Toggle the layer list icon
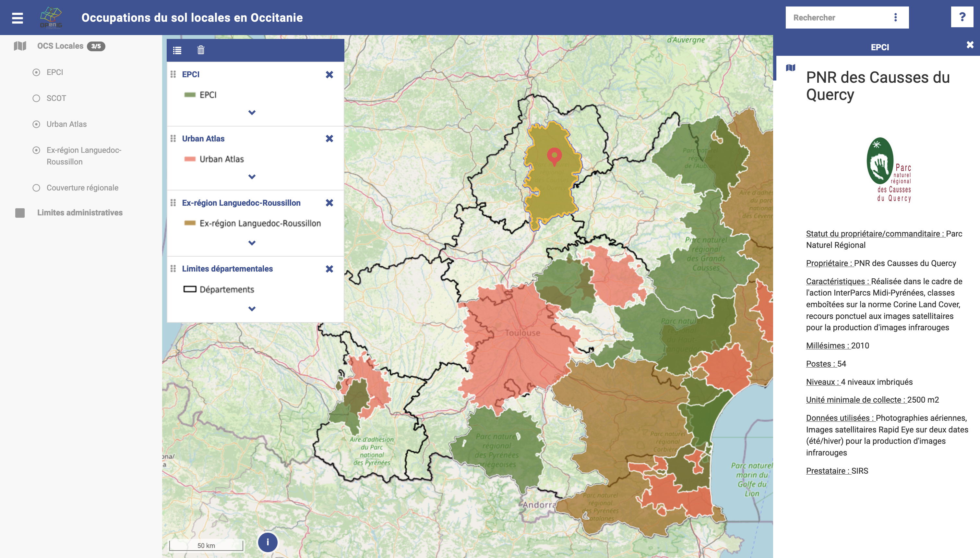 pos(177,50)
